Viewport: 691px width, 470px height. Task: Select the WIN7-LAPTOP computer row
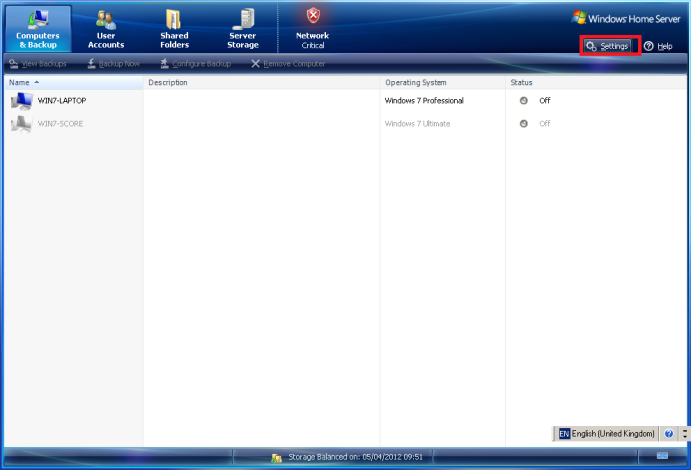coord(346,101)
